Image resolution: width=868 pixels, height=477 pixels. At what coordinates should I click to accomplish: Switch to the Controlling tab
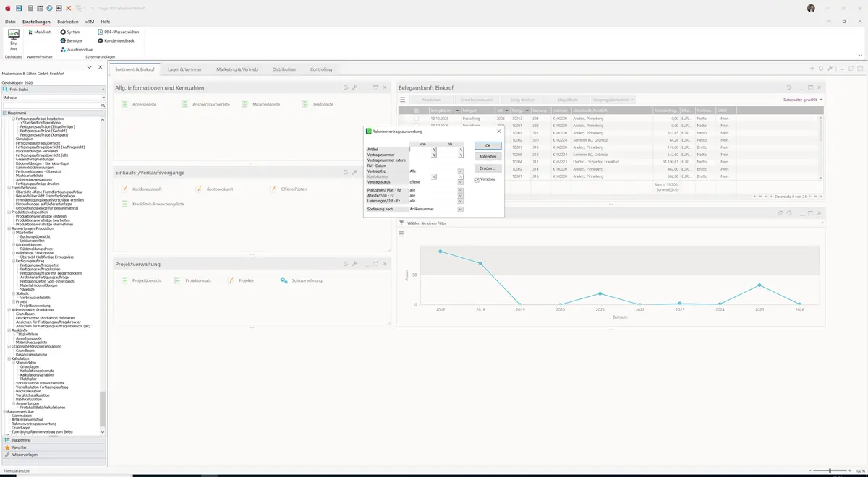(x=321, y=69)
